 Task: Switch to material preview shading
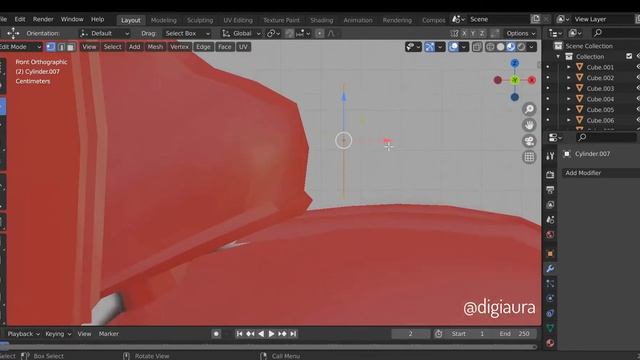(x=511, y=47)
